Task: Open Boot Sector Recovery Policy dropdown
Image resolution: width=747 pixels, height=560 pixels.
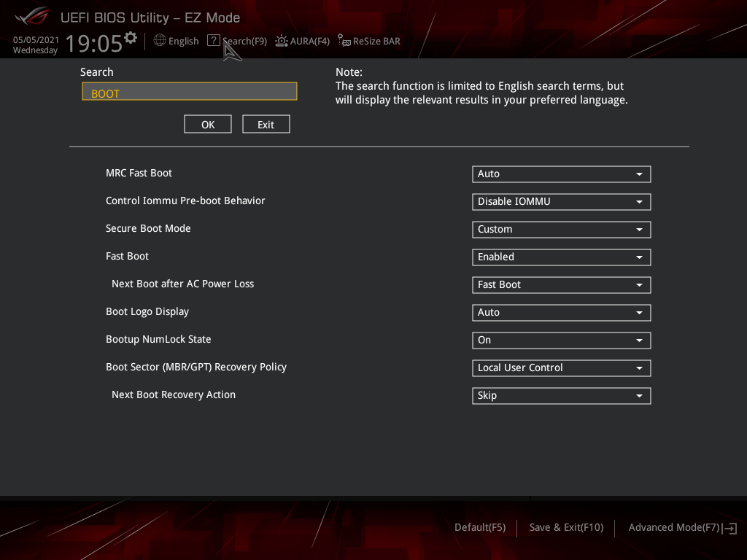Action: (561, 367)
